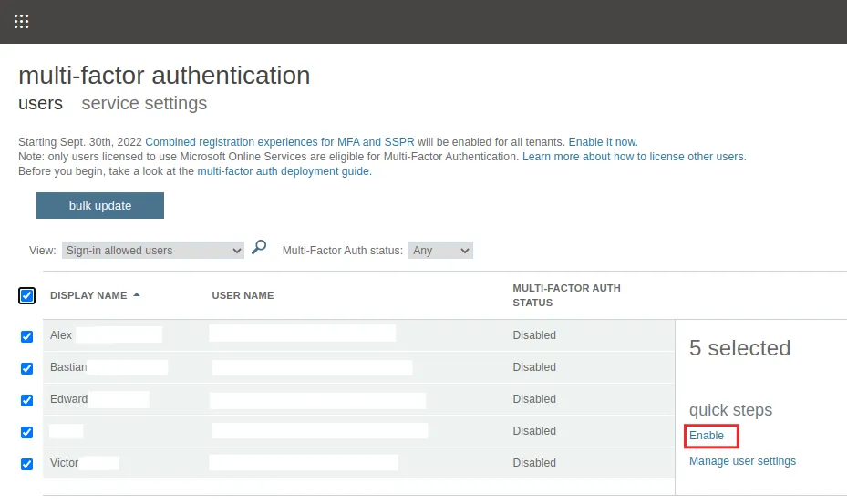Click the magnifier search users icon

coord(259,248)
